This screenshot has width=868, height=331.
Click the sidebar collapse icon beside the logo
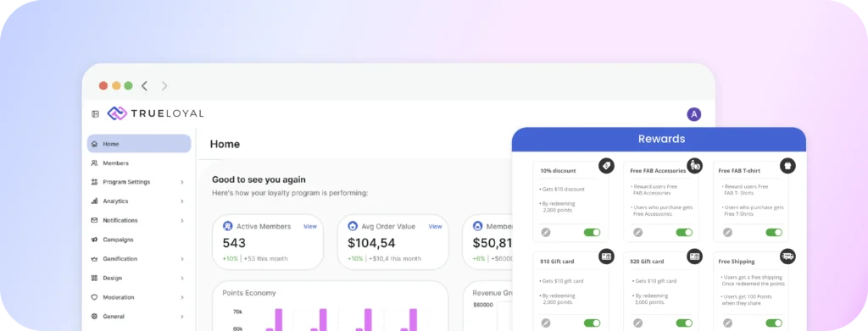pyautogui.click(x=95, y=114)
